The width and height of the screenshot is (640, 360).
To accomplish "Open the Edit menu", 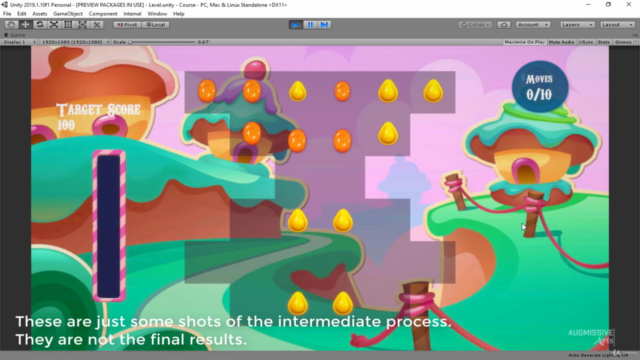I will tap(21, 14).
